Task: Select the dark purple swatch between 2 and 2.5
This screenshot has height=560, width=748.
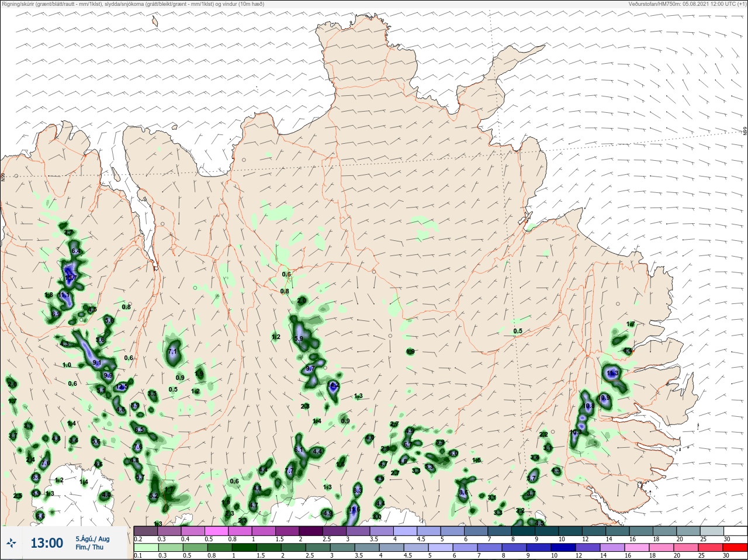Action: tap(312, 531)
